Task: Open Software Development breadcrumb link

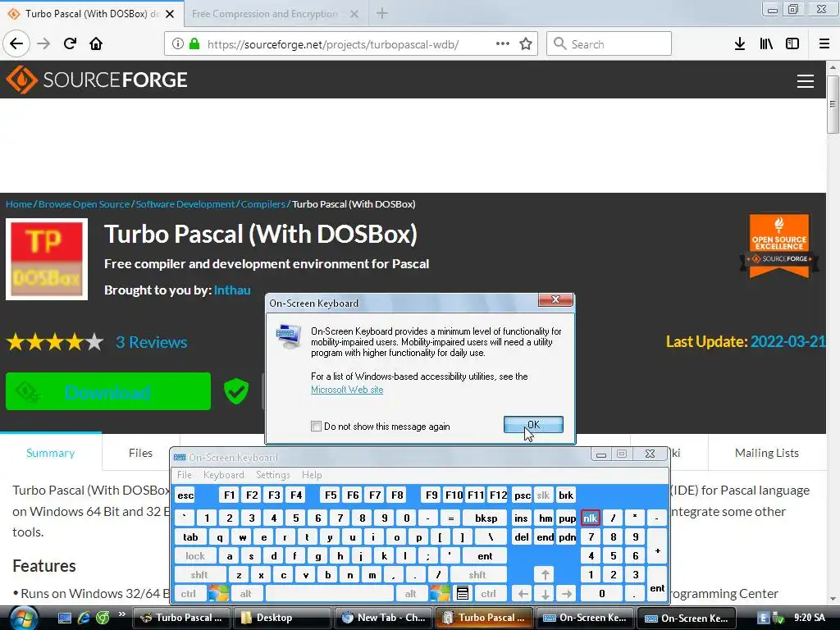Action: point(185,204)
